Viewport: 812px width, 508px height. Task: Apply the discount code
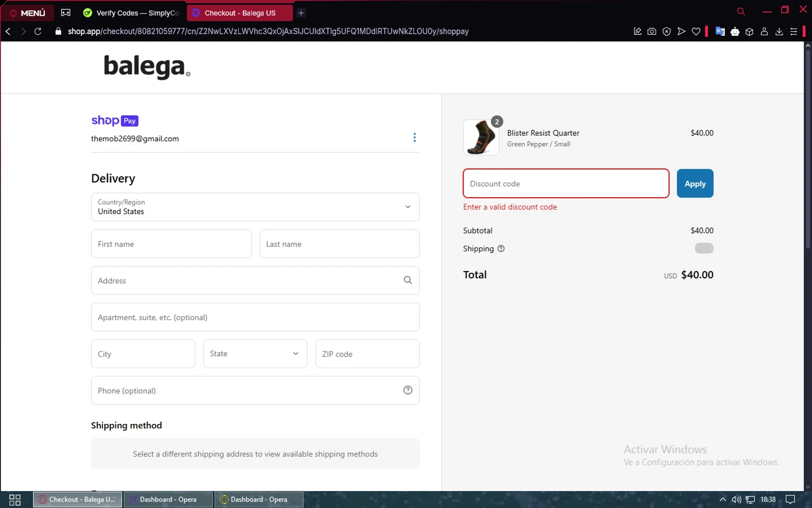(695, 184)
